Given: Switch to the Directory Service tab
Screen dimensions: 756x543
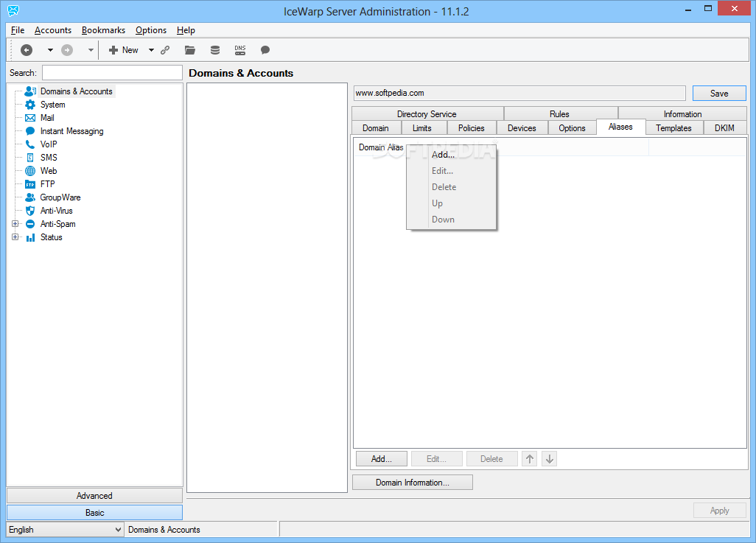Looking at the screenshot, I should [427, 113].
